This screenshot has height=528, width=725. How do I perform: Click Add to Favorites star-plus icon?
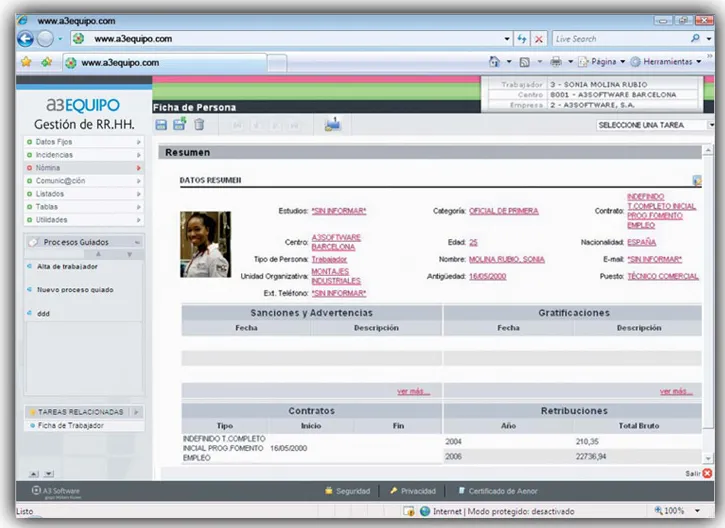pyautogui.click(x=47, y=61)
